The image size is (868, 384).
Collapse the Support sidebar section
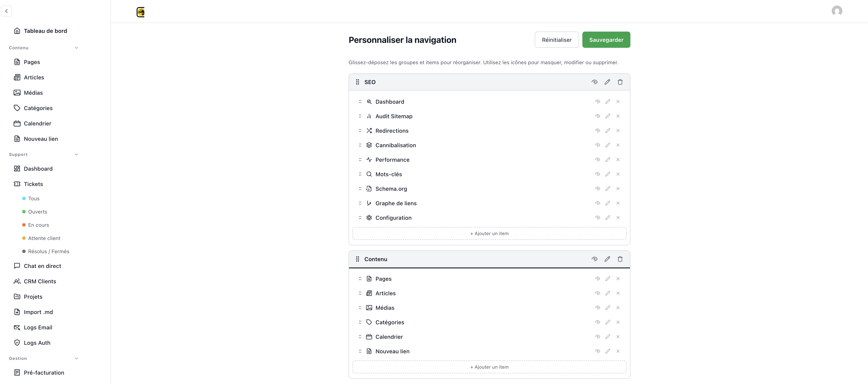point(76,154)
